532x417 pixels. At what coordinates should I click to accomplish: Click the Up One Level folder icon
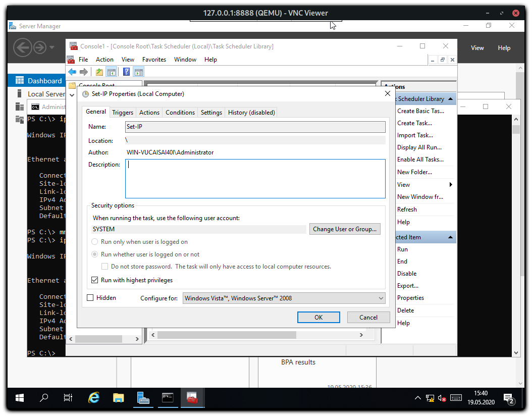point(99,72)
